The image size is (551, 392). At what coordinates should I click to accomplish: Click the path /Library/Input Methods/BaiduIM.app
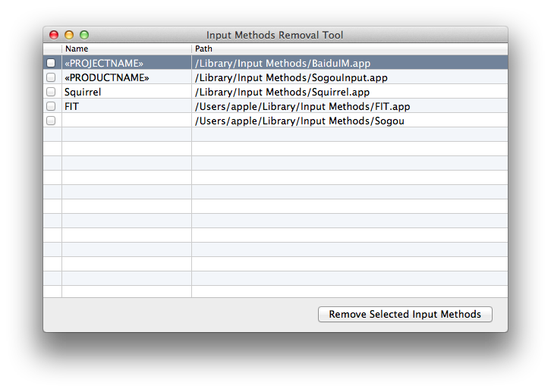pyautogui.click(x=282, y=63)
